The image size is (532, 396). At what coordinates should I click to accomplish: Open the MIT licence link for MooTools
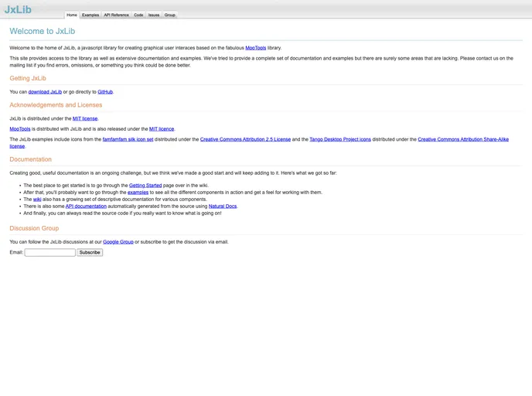pos(162,129)
